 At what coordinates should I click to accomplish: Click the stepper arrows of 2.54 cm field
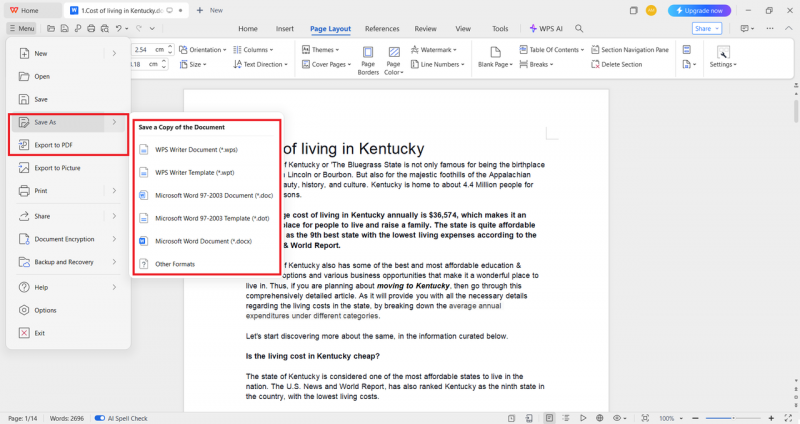pyautogui.click(x=170, y=49)
